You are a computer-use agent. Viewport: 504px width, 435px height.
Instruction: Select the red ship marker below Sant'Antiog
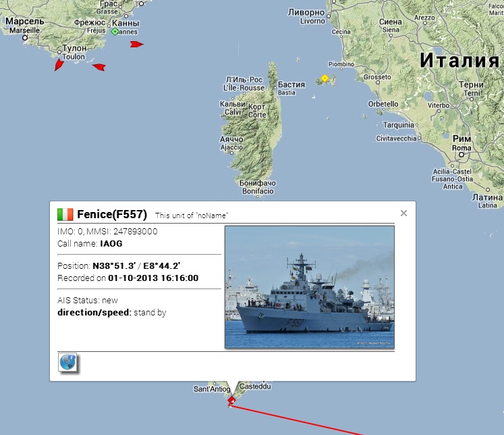(x=231, y=401)
